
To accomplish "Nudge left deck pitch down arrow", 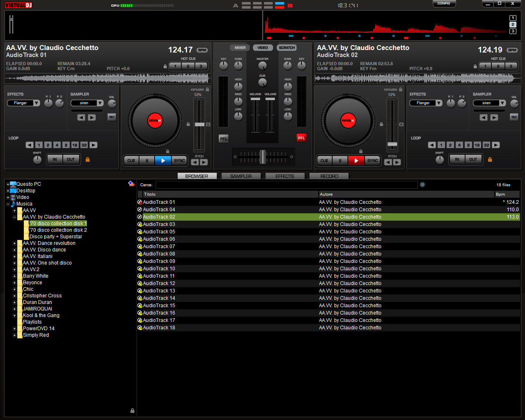I will click(x=195, y=162).
